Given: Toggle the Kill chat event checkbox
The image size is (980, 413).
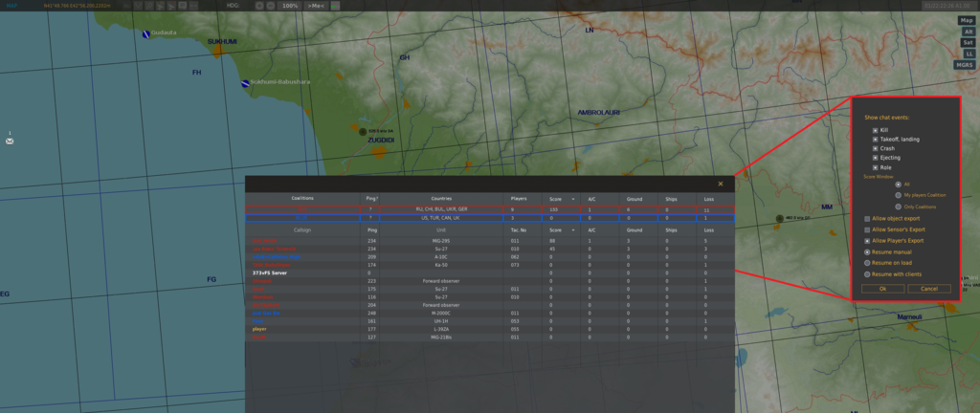Looking at the screenshot, I should [x=875, y=128].
